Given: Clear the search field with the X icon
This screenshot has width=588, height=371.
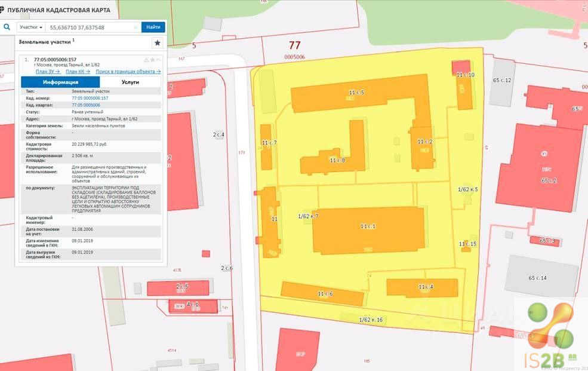Looking at the screenshot, I should coord(134,27).
